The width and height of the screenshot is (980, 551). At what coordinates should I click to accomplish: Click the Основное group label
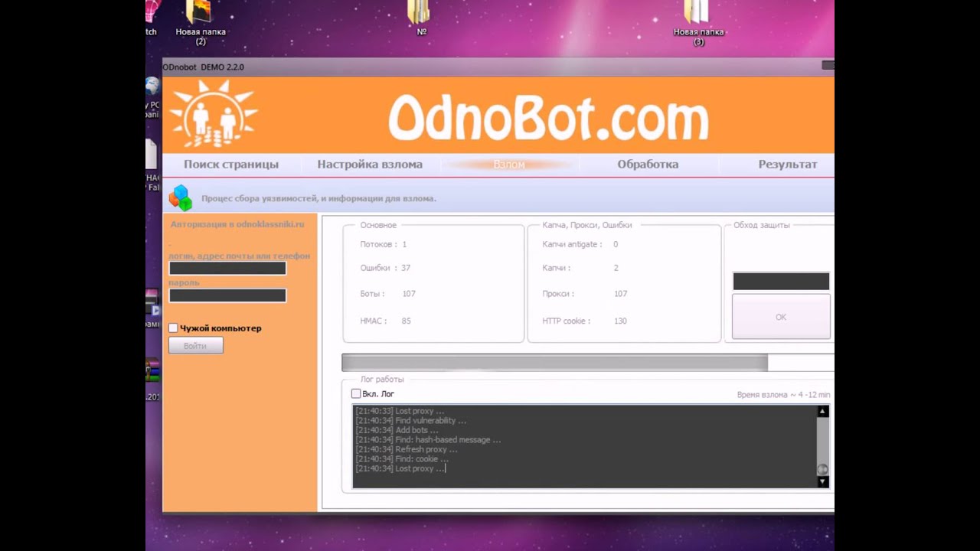pyautogui.click(x=378, y=225)
